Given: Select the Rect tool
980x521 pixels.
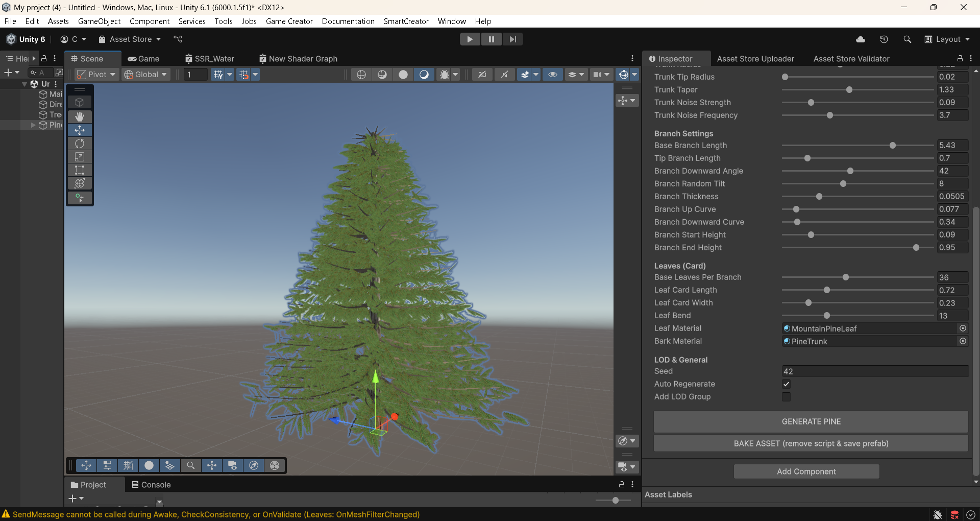Looking at the screenshot, I should (x=80, y=170).
